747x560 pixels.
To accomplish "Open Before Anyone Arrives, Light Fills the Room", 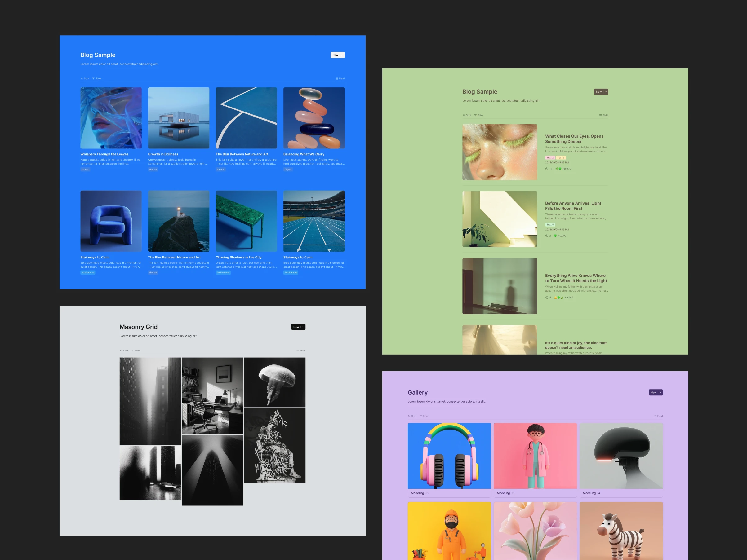I will pyautogui.click(x=573, y=206).
